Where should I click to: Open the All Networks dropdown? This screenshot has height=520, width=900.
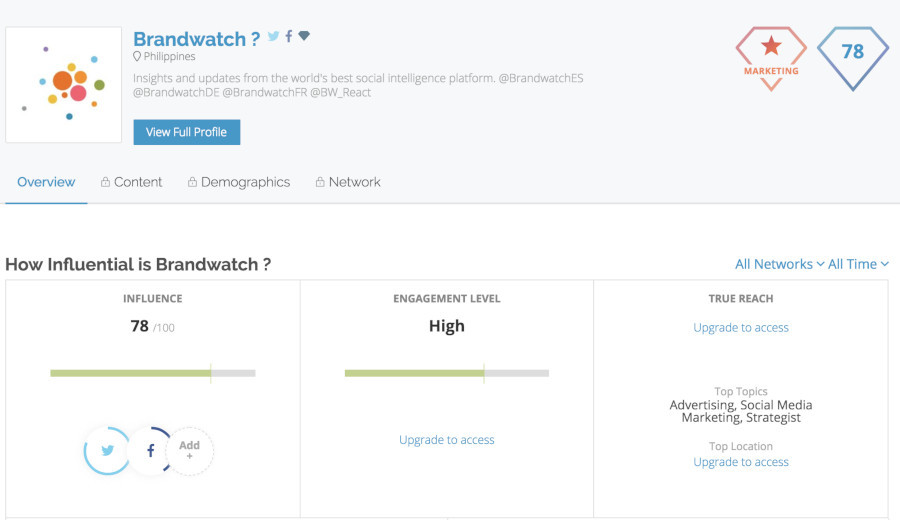tap(779, 264)
